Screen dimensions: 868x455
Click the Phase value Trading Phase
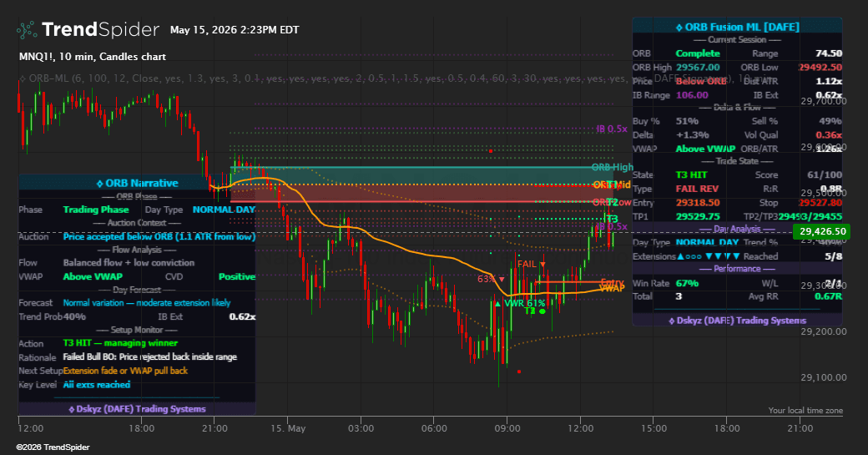pyautogui.click(x=96, y=210)
